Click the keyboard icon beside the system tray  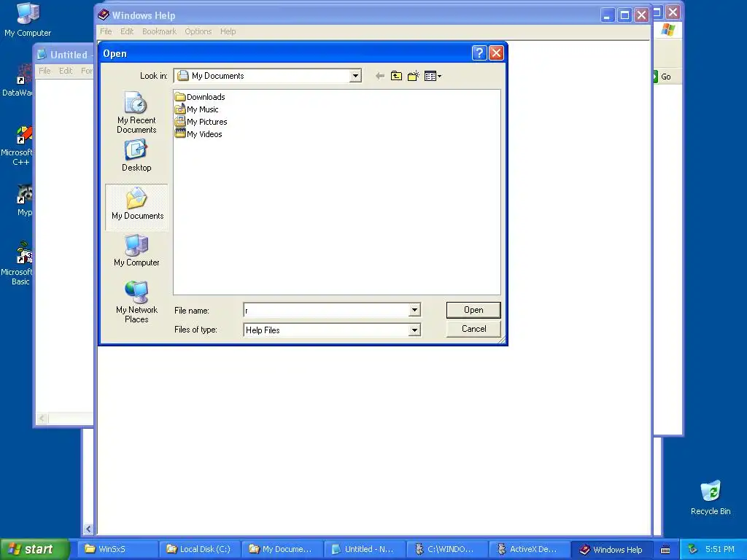[665, 550]
